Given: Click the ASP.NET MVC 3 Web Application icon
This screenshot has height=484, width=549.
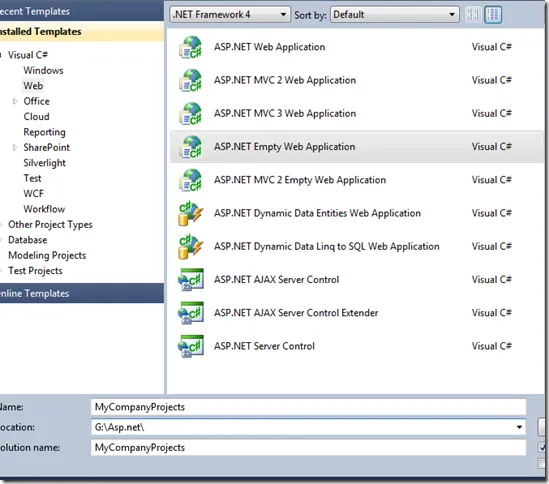Looking at the screenshot, I should pyautogui.click(x=190, y=114).
